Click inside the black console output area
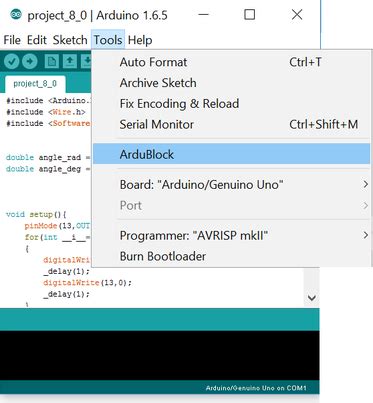The width and height of the screenshot is (373, 403). tap(159, 355)
